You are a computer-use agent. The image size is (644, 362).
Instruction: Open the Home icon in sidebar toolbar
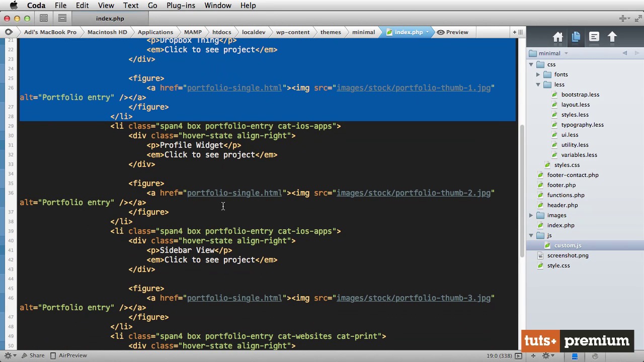point(558,37)
